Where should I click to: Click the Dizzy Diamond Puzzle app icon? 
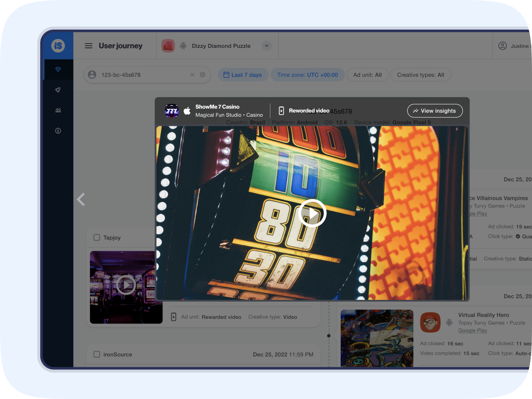(168, 46)
